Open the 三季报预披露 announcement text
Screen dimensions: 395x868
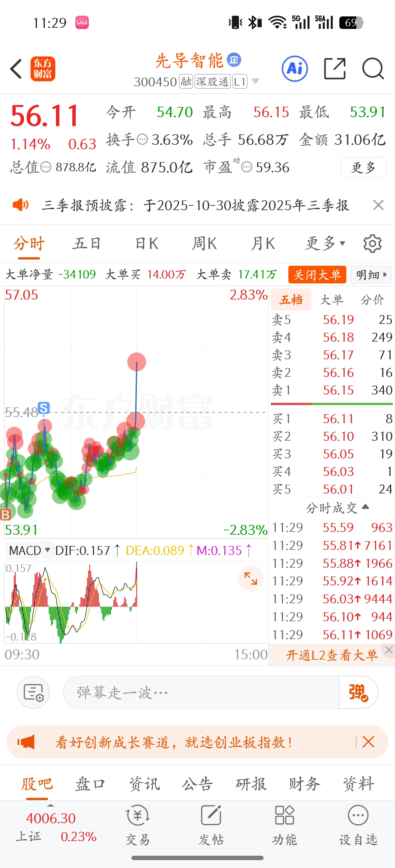click(x=195, y=205)
